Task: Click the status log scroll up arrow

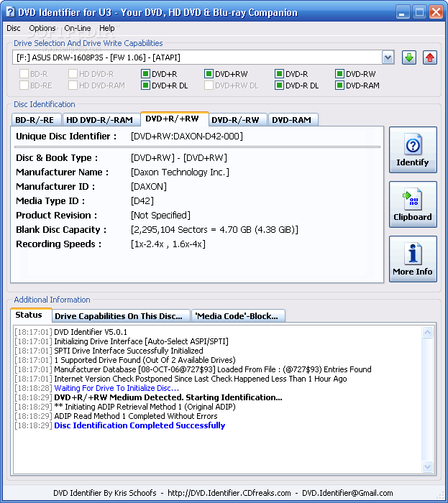Action: click(427, 332)
